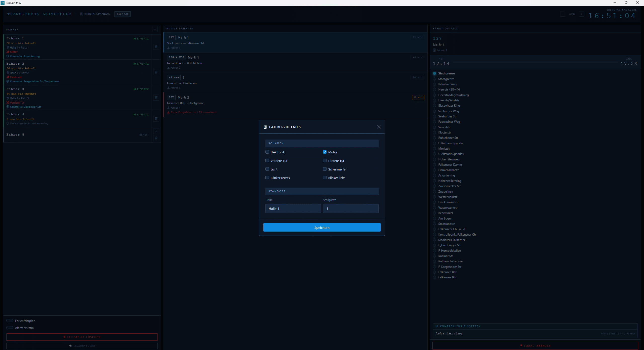The image size is (644, 350).
Task: Increase time offset with plus button
Action: (x=581, y=14)
